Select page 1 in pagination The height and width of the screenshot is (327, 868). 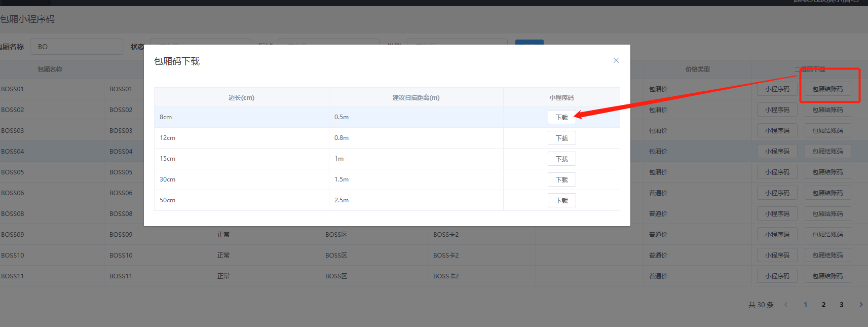click(x=805, y=305)
